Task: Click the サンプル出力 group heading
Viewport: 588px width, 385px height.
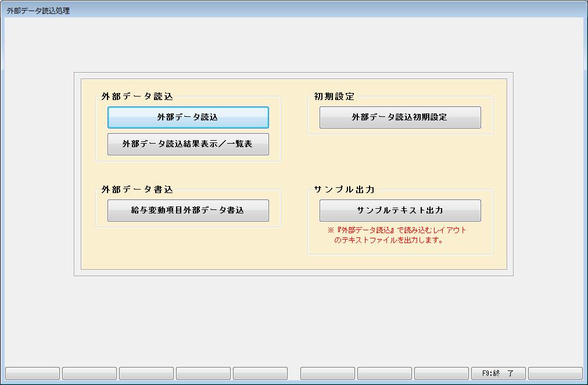Action: point(344,190)
